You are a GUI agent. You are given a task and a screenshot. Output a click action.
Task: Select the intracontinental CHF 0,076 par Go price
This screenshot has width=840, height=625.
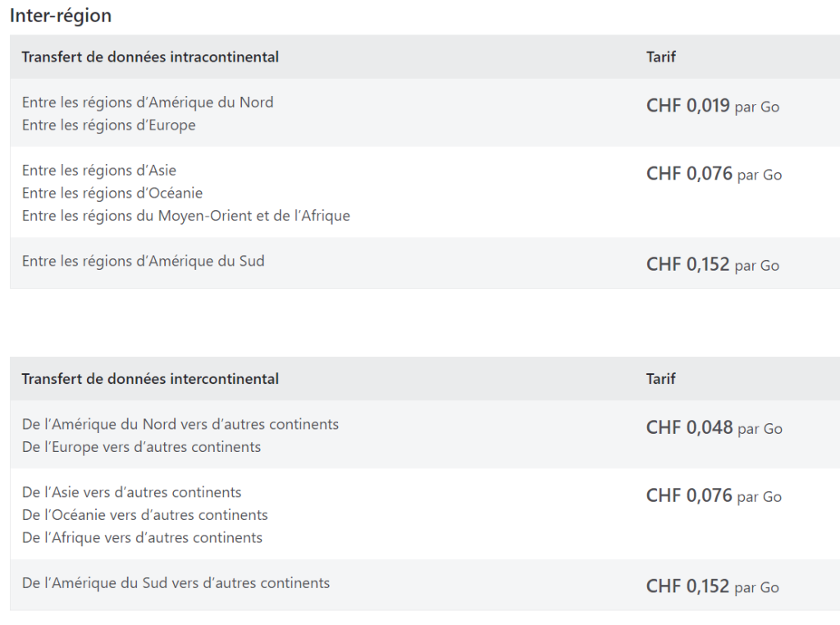click(x=714, y=174)
